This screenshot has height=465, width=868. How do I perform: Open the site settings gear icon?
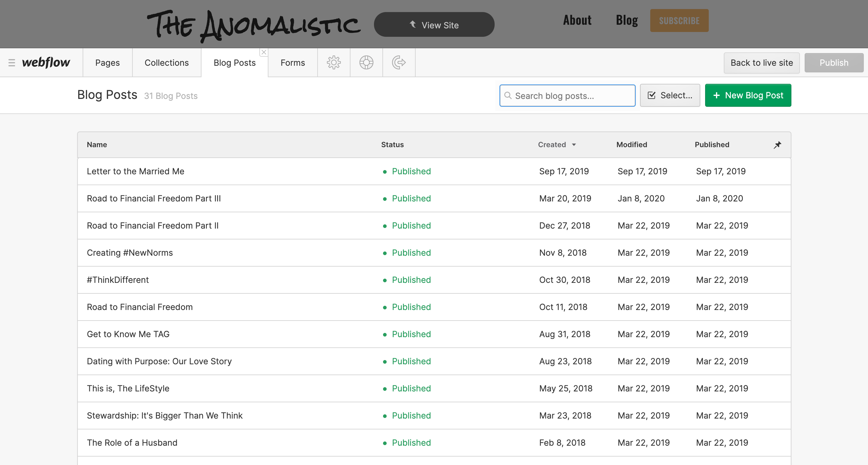tap(334, 63)
